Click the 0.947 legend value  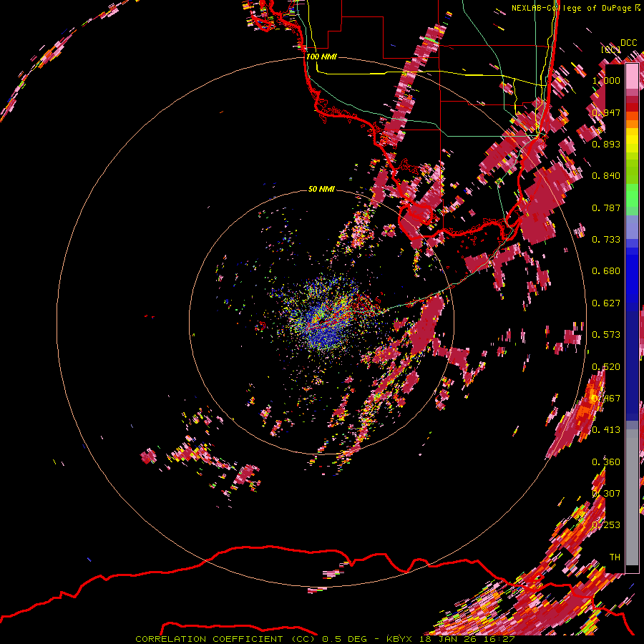point(606,112)
